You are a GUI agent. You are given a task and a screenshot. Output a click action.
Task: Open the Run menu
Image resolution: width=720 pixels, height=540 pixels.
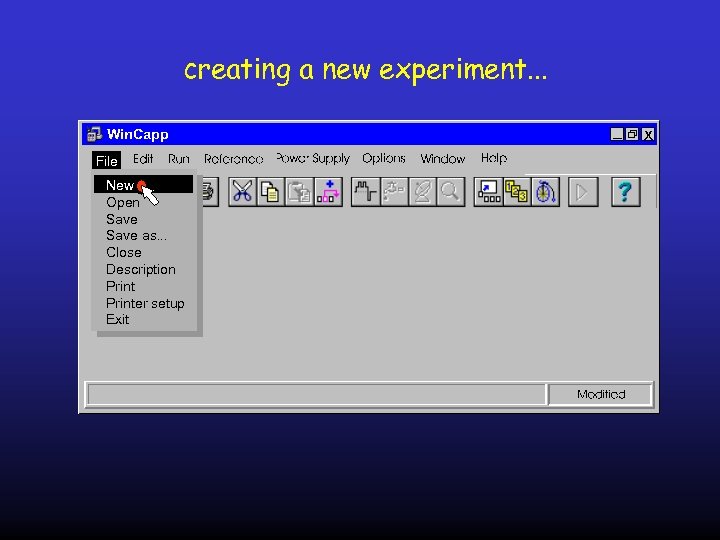pyautogui.click(x=179, y=159)
